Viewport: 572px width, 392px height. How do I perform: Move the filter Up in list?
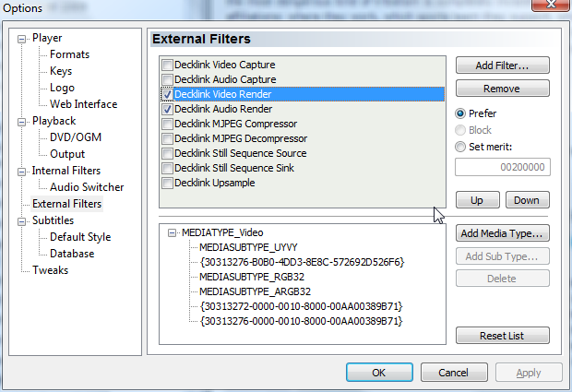coord(477,200)
